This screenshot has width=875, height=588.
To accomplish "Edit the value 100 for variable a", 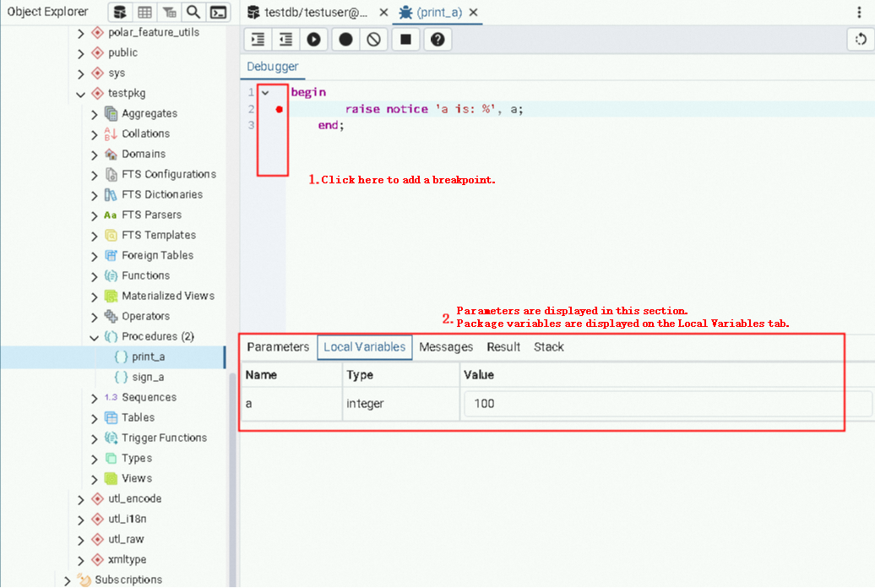I will [667, 404].
